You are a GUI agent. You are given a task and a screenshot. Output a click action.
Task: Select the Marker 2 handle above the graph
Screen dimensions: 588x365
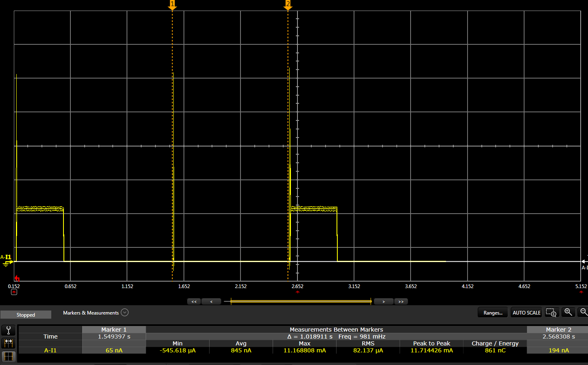pos(288,4)
